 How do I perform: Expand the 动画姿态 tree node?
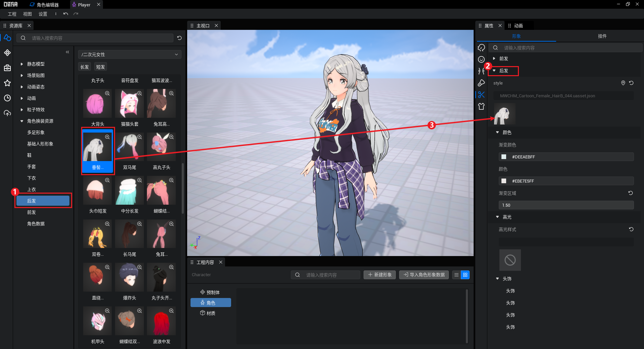click(x=22, y=87)
